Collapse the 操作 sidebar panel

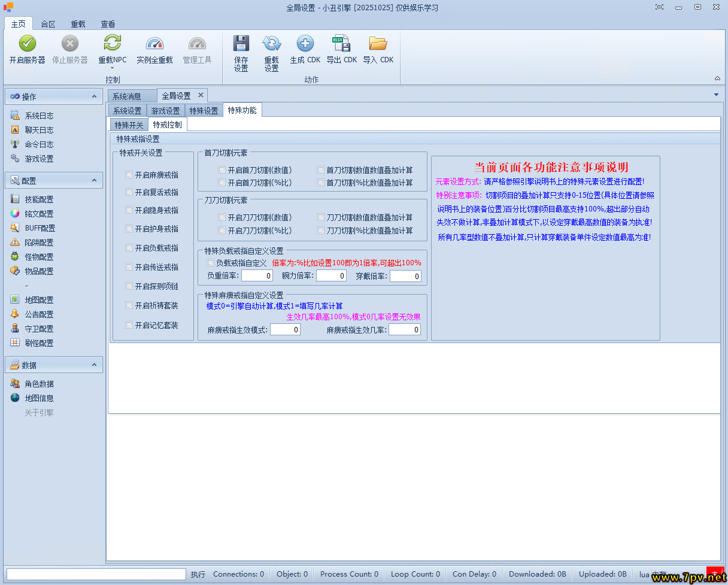coord(94,96)
